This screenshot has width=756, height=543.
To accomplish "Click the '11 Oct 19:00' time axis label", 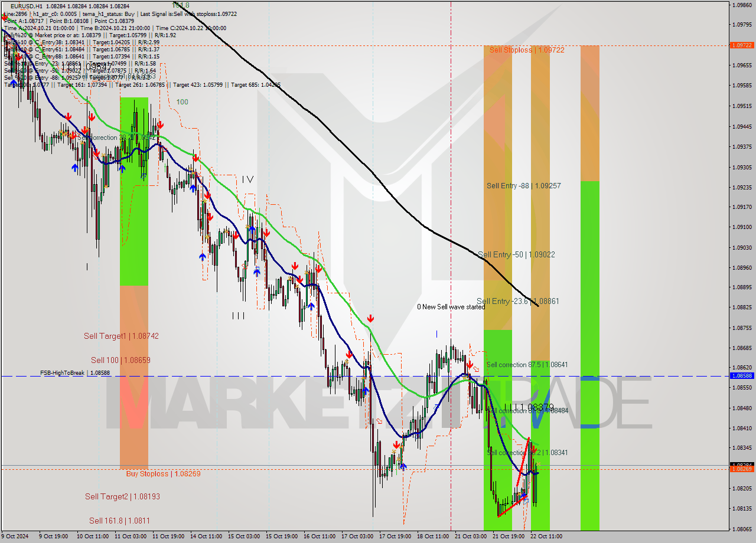I will click(169, 537).
